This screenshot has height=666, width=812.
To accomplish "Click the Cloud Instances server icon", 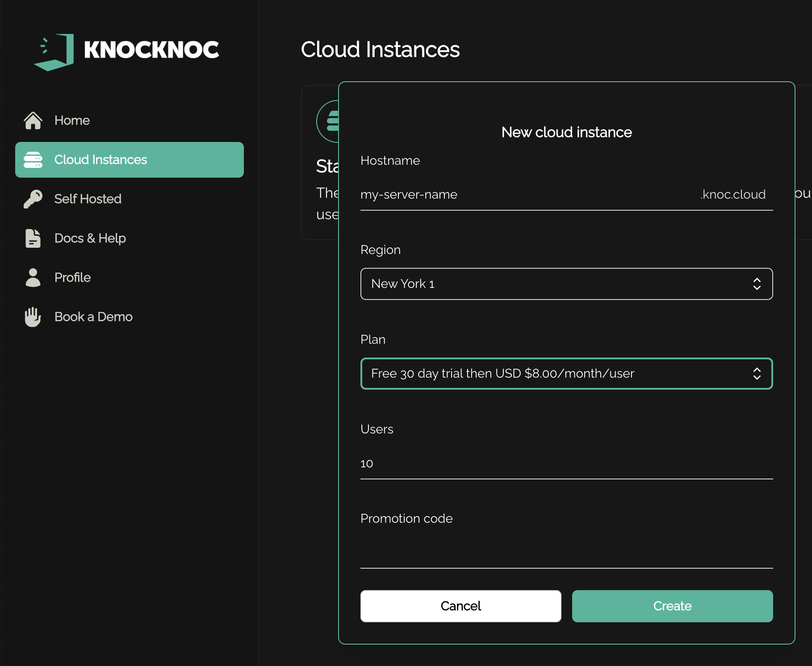I will click(x=33, y=160).
